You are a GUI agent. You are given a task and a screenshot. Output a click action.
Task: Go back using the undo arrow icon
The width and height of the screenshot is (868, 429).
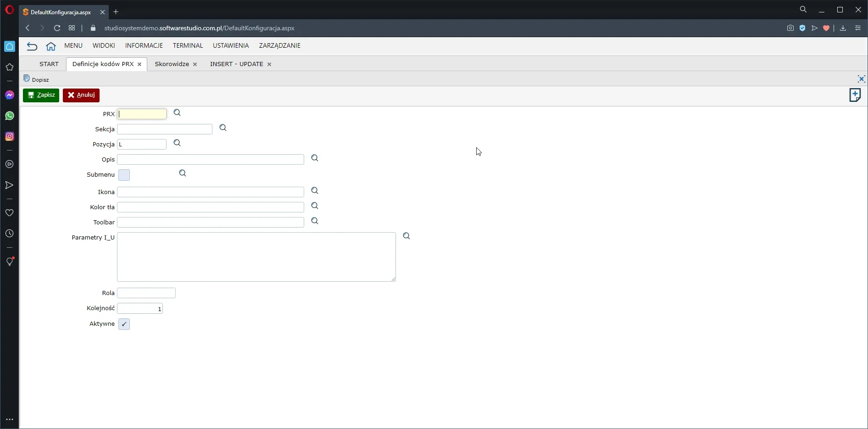(32, 46)
